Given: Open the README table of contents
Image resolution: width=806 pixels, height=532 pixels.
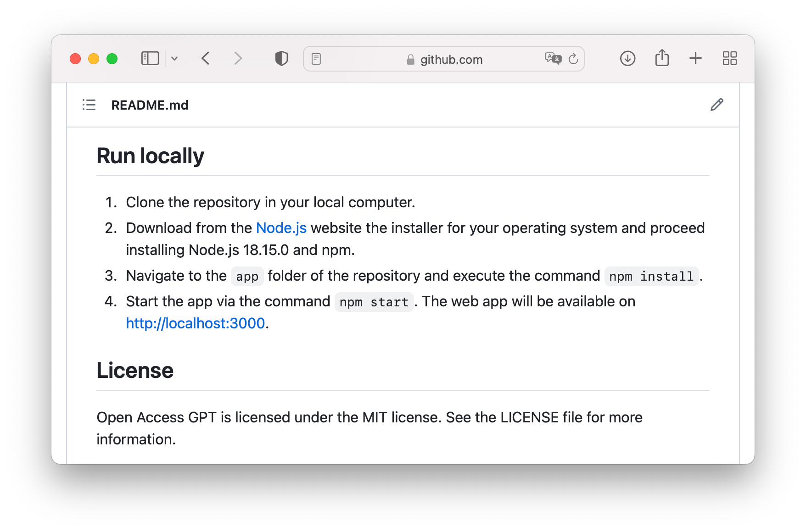Looking at the screenshot, I should [89, 105].
